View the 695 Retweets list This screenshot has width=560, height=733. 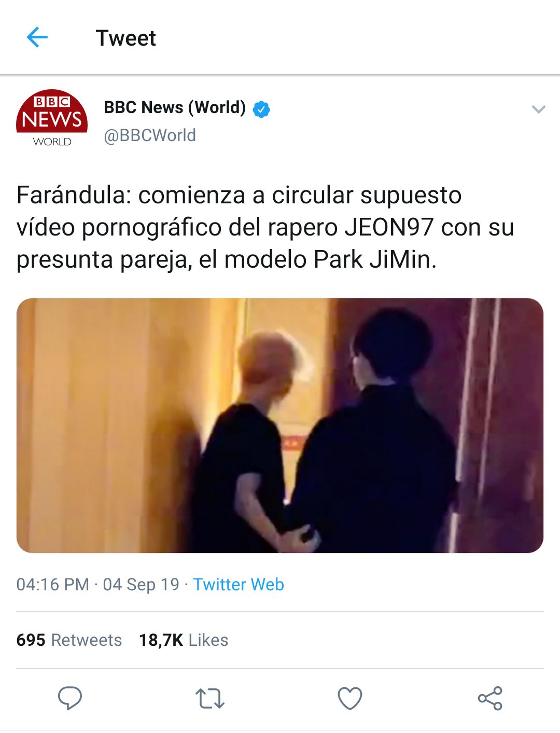pos(69,640)
